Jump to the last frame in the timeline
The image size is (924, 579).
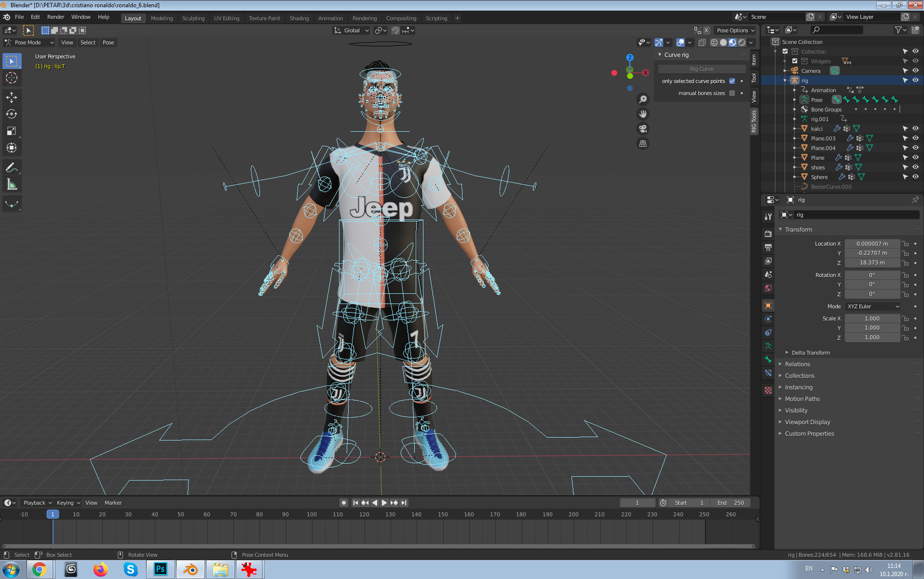click(404, 502)
